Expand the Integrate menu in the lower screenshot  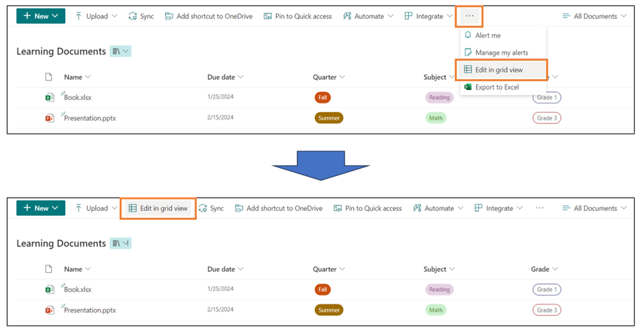[x=498, y=208]
